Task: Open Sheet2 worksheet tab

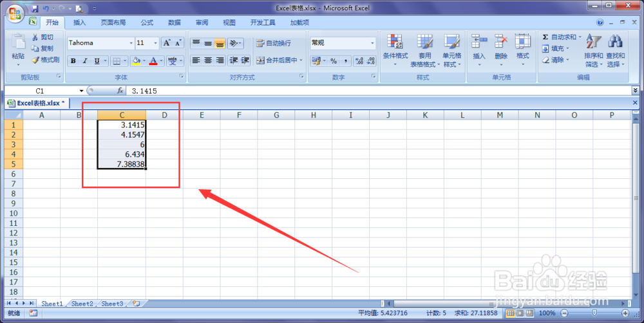Action: (x=82, y=304)
